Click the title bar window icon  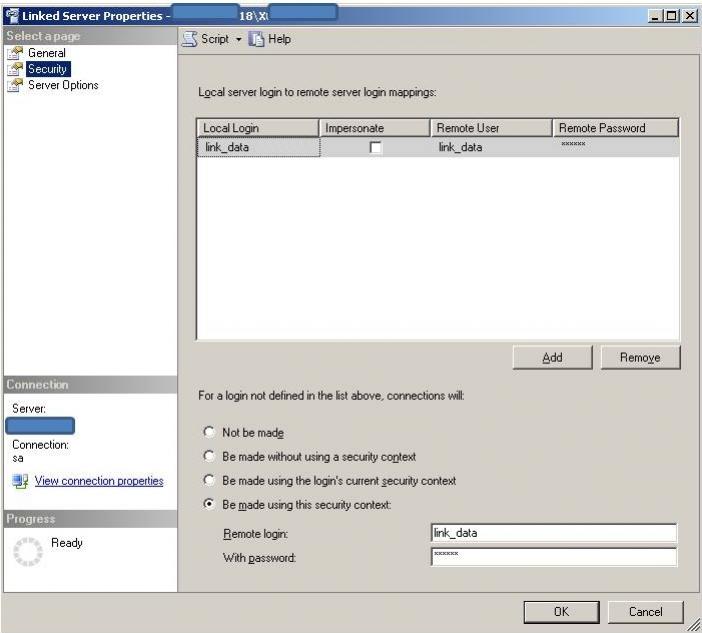(13, 16)
